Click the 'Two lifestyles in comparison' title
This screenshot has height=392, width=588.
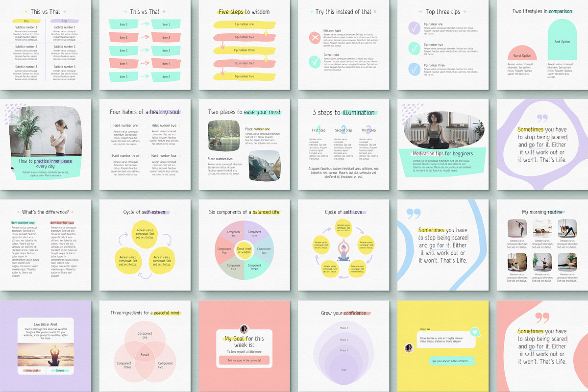[542, 11]
